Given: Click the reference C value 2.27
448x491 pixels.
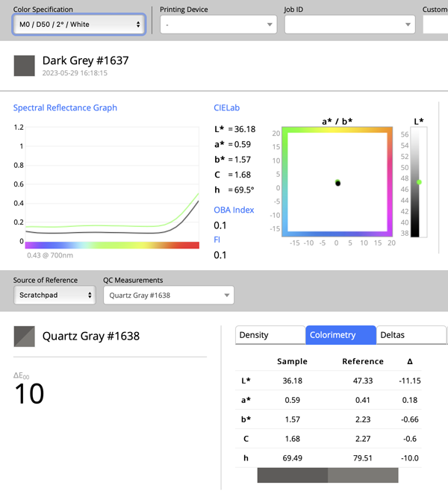Looking at the screenshot, I should [x=363, y=439].
